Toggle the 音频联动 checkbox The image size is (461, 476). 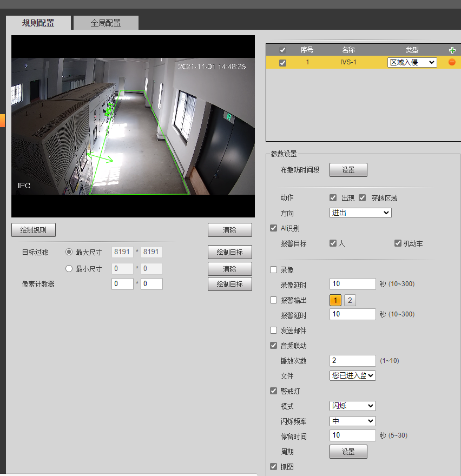point(273,346)
